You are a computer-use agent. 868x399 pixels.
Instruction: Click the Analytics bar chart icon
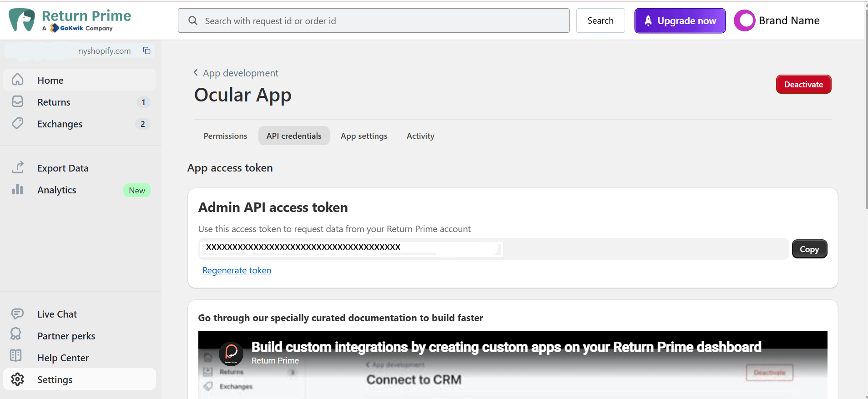[18, 189]
